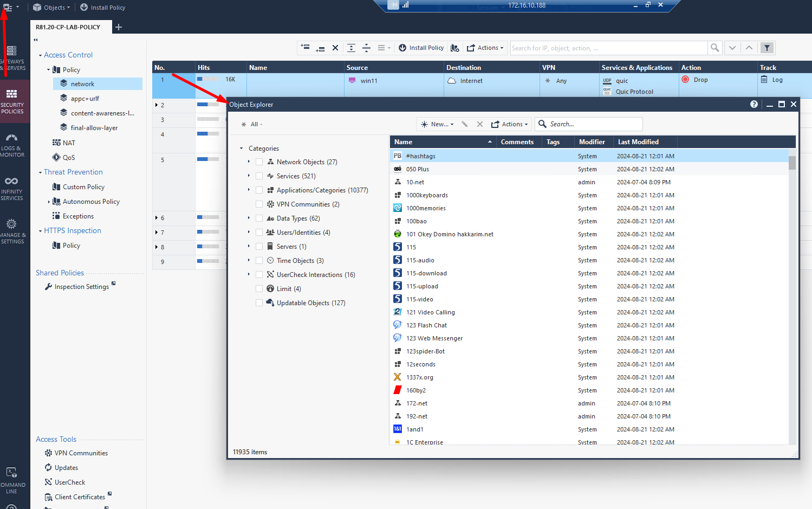Open the rulebase toolbar Actions button
812x509 pixels.
(x=485, y=48)
